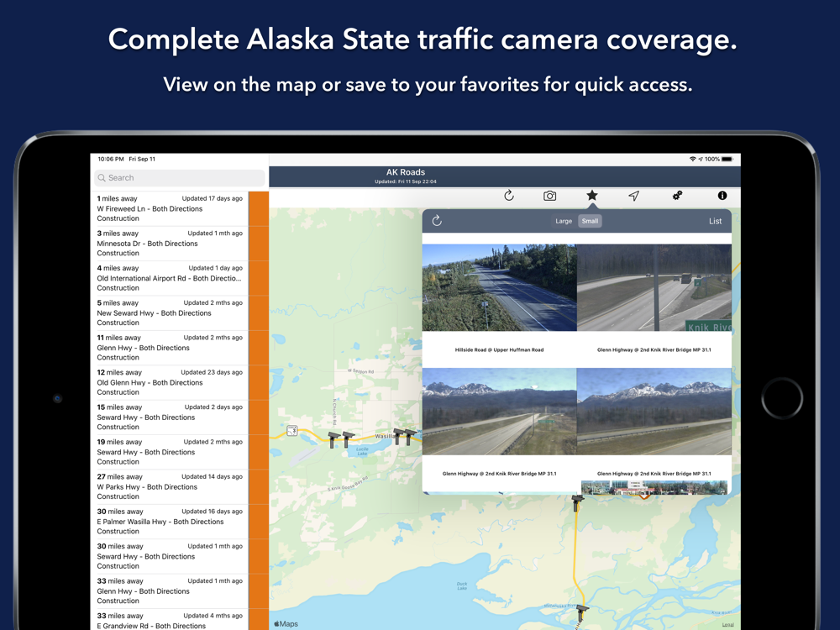The width and height of the screenshot is (840, 630).
Task: Tap the 10:06 PM clock in status bar
Action: pyautogui.click(x=111, y=159)
